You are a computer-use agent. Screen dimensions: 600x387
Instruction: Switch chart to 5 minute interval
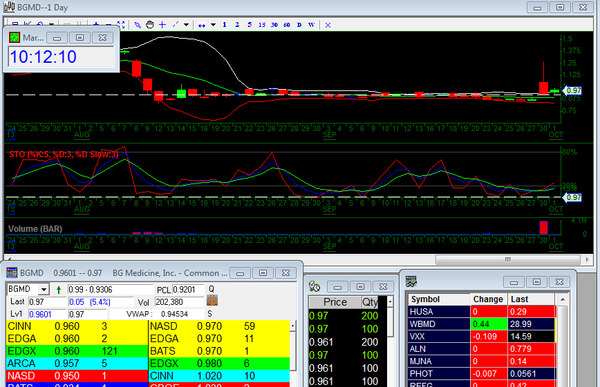(x=249, y=25)
